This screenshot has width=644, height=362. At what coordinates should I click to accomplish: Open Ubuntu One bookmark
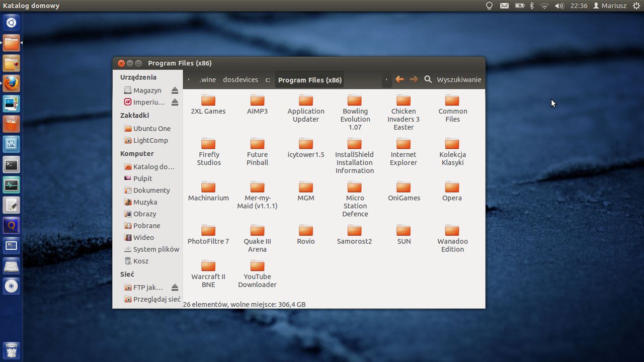tap(147, 129)
